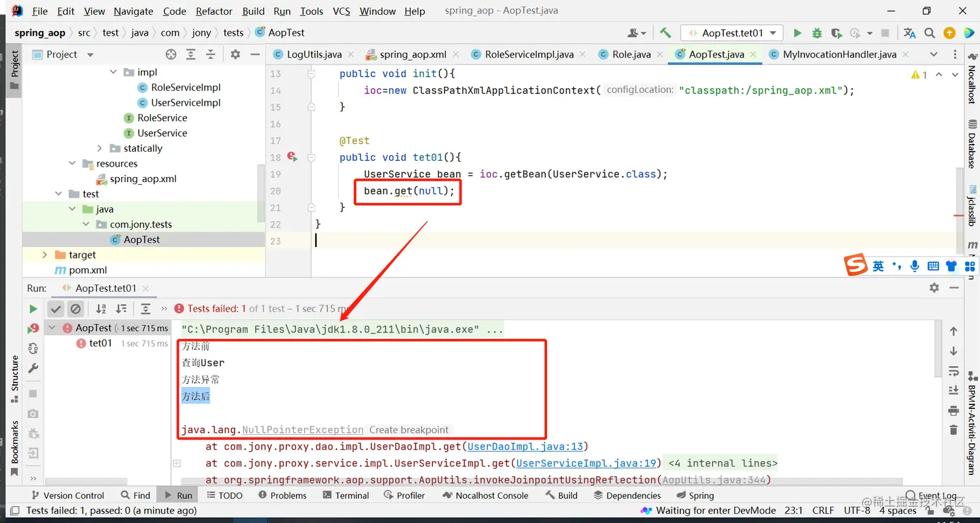This screenshot has width=980, height=523.
Task: Open the Problems tool window
Action: click(283, 495)
